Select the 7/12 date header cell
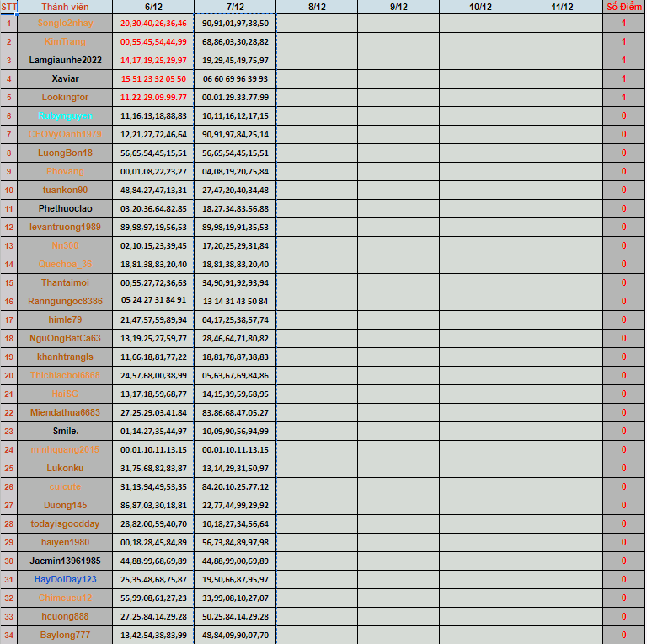Viewport: 647px width, 644px height. 235,7
